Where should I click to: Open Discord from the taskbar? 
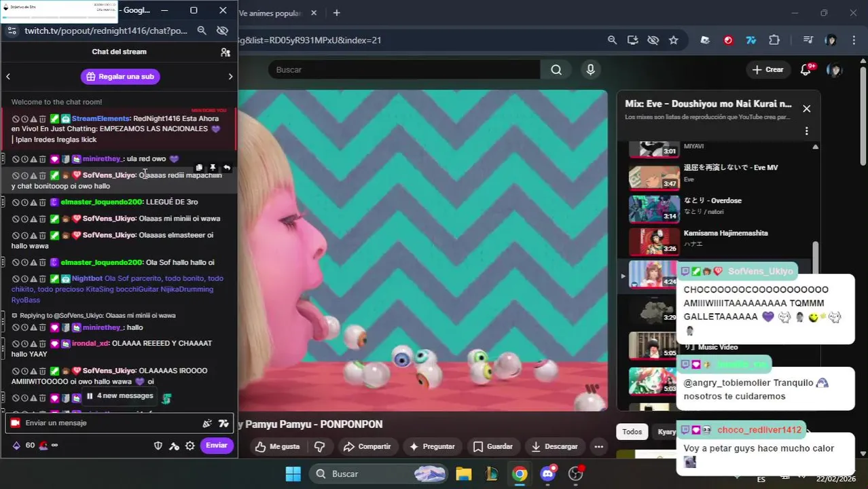pyautogui.click(x=548, y=474)
